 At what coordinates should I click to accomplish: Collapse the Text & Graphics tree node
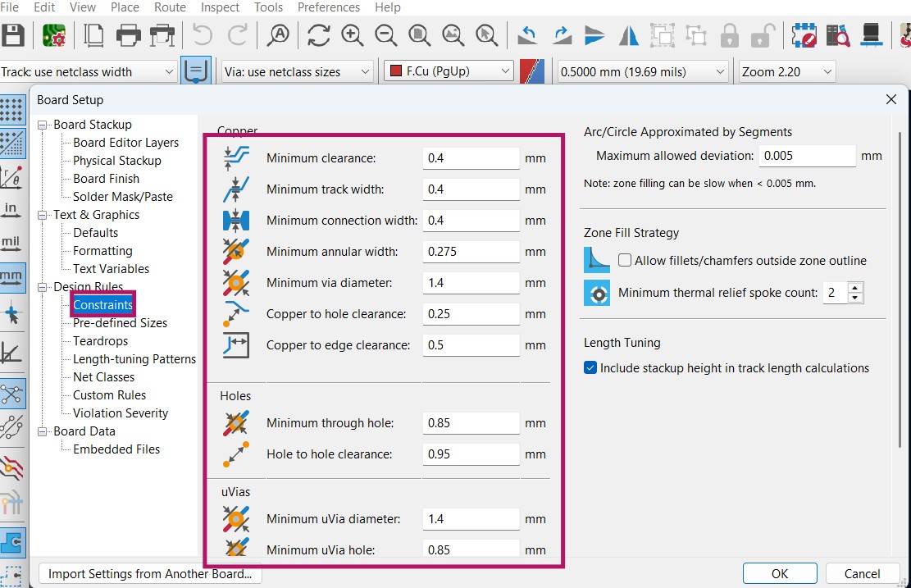(x=42, y=215)
